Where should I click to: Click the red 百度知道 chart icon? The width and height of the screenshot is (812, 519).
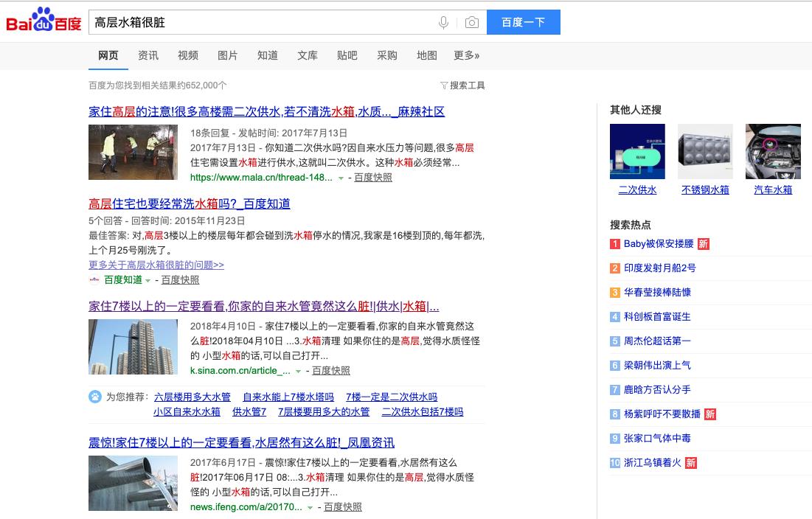point(94,280)
